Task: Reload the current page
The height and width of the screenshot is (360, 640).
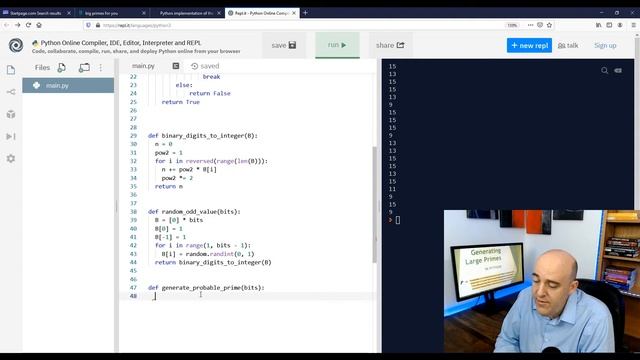Action: (x=28, y=25)
